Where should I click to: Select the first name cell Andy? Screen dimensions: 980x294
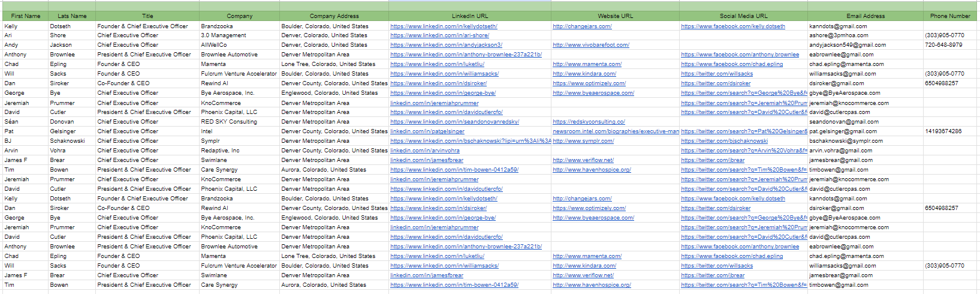point(26,45)
